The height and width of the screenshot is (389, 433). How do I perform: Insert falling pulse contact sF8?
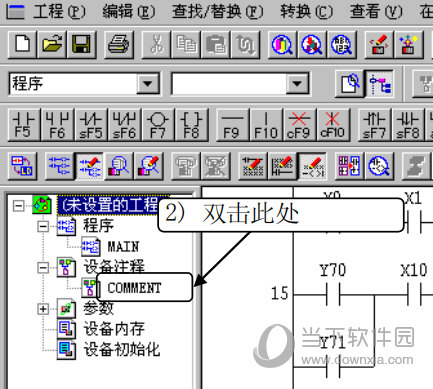click(x=407, y=125)
